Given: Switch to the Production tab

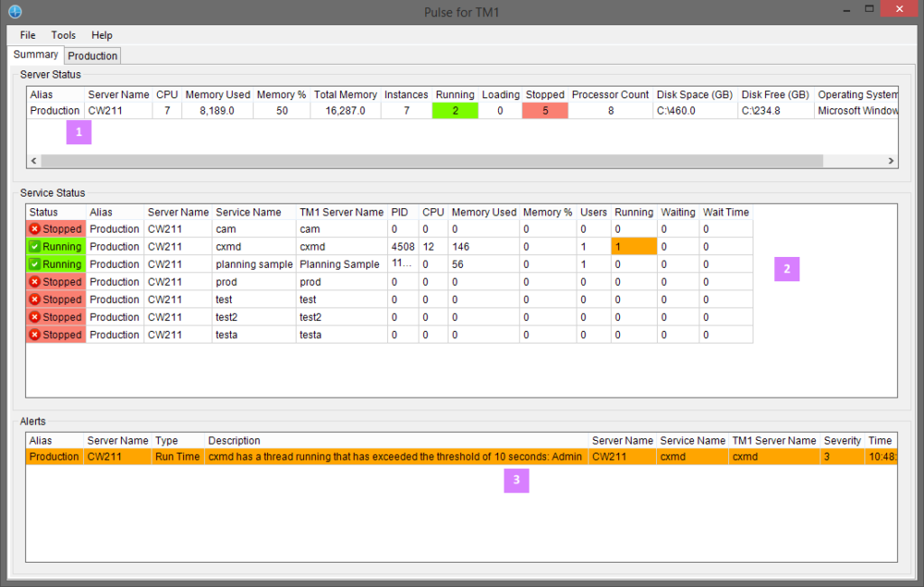Looking at the screenshot, I should click(93, 56).
